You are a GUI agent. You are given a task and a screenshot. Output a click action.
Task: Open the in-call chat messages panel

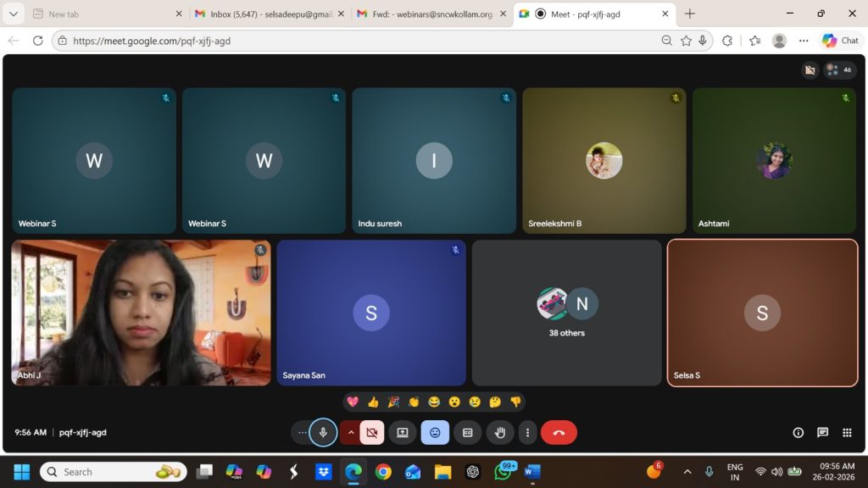[x=822, y=432]
